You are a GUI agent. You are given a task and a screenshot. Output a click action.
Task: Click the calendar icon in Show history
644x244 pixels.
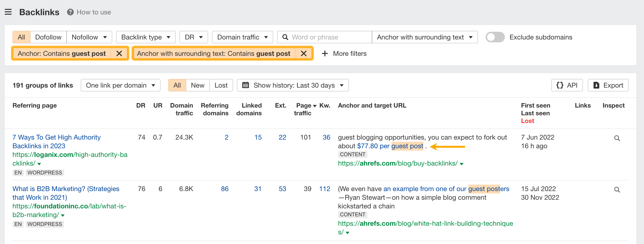pos(246,85)
